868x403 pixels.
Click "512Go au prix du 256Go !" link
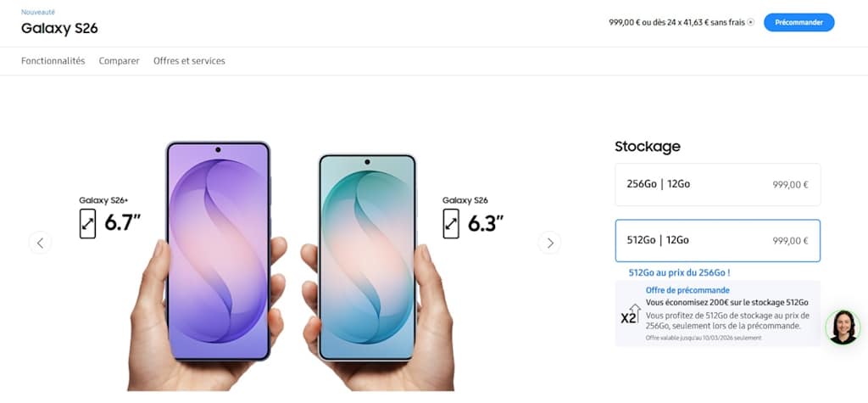click(x=679, y=272)
